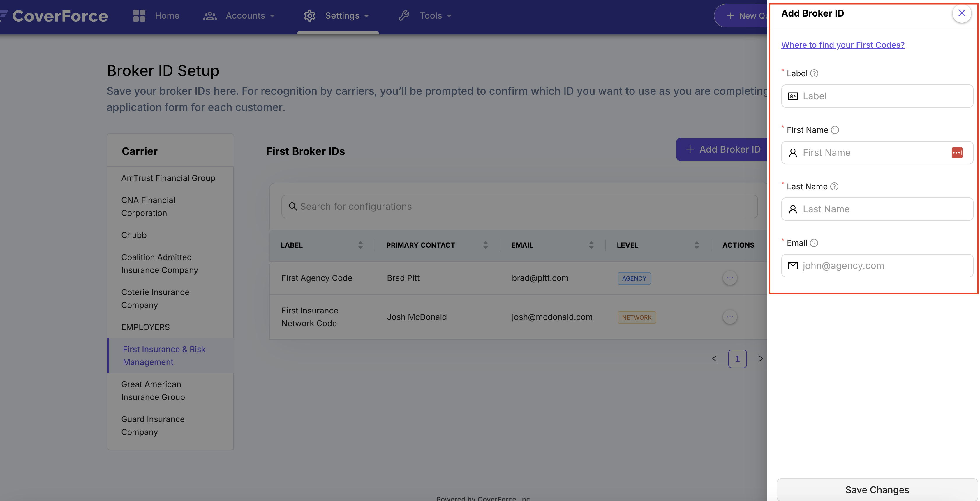
Task: Click the Accounts people icon
Action: [x=210, y=16]
